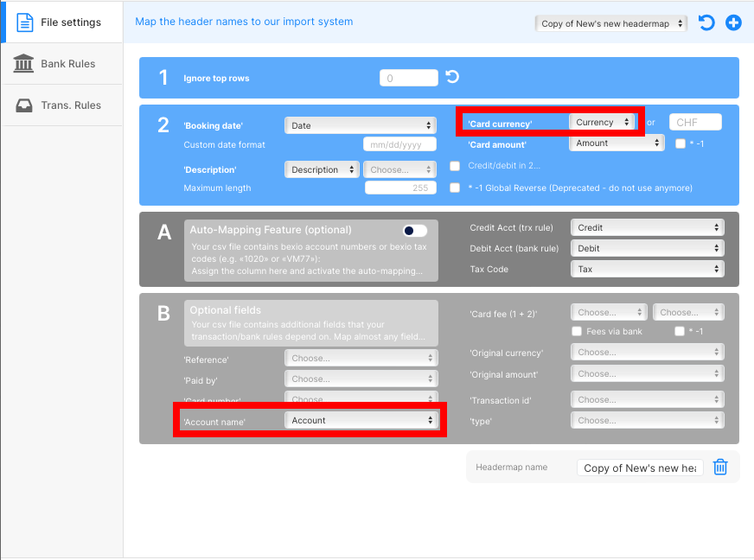The image size is (754, 560).
Task: Reset the ignore top rows value icon
Action: [x=452, y=78]
